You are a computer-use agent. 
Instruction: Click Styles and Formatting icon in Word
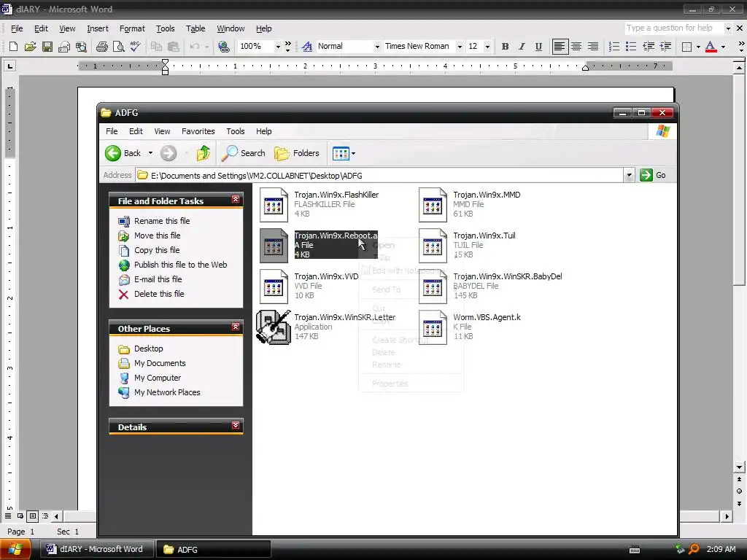pos(307,46)
